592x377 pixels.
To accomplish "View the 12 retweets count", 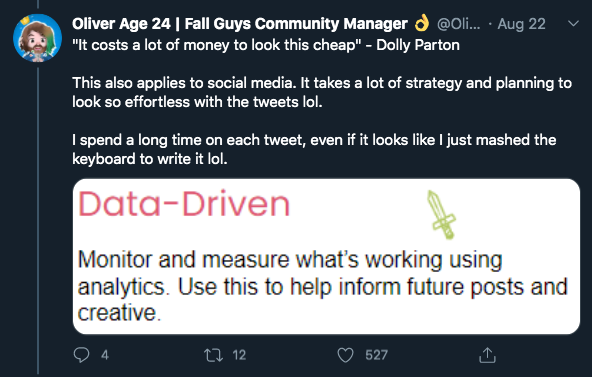I will click(x=239, y=355).
